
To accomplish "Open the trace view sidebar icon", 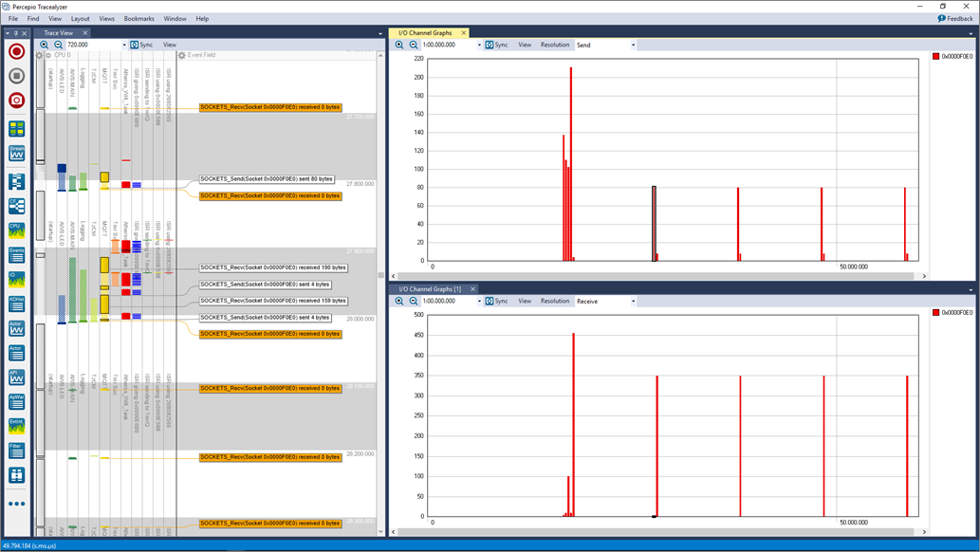I will [16, 181].
